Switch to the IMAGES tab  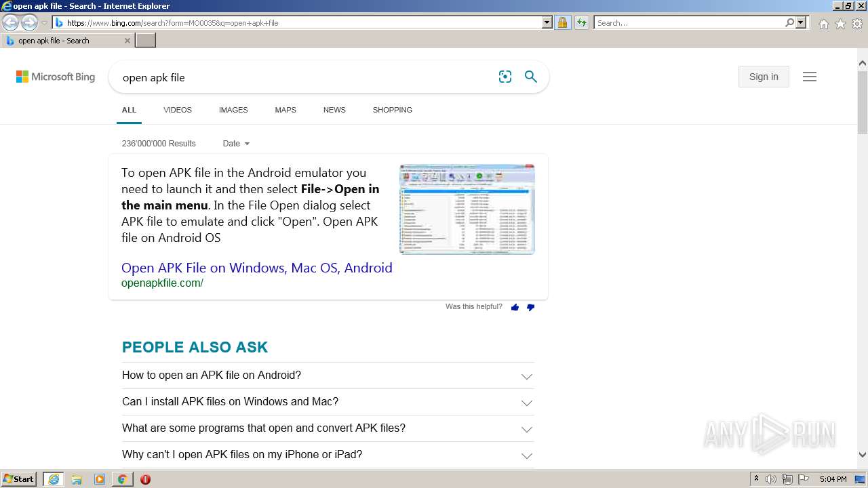click(233, 110)
